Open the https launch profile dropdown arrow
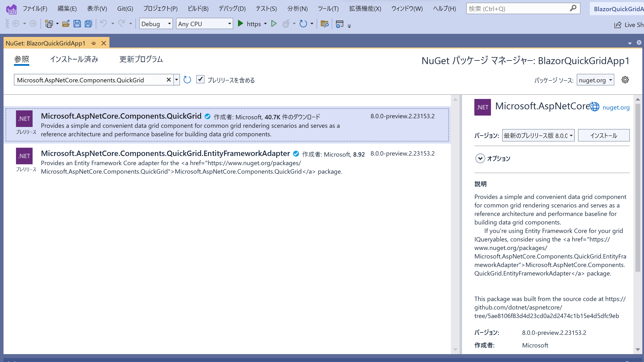 point(265,24)
